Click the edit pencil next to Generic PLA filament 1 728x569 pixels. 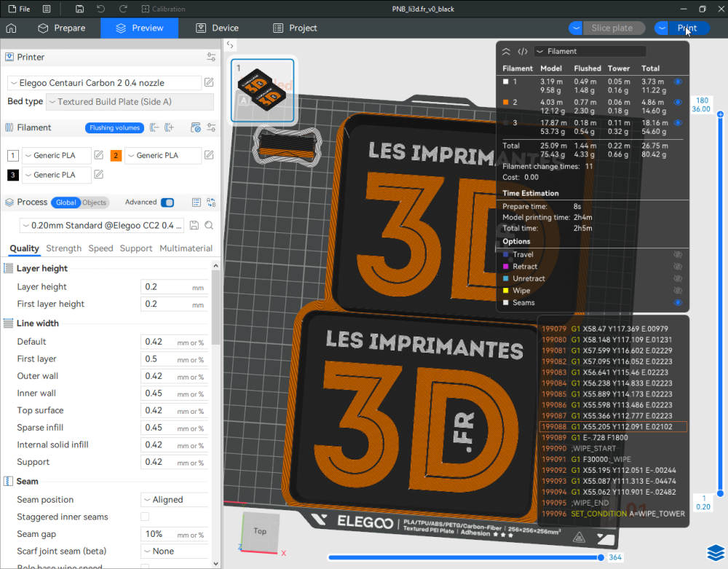tap(99, 155)
